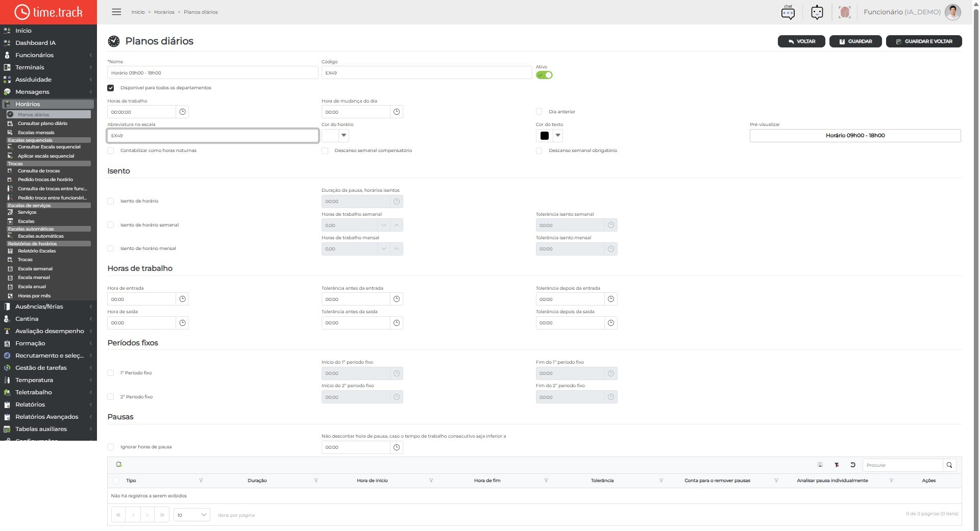Click the search magnifier icon in pauses grid
Viewport: 980px width, 531px height.
949,465
